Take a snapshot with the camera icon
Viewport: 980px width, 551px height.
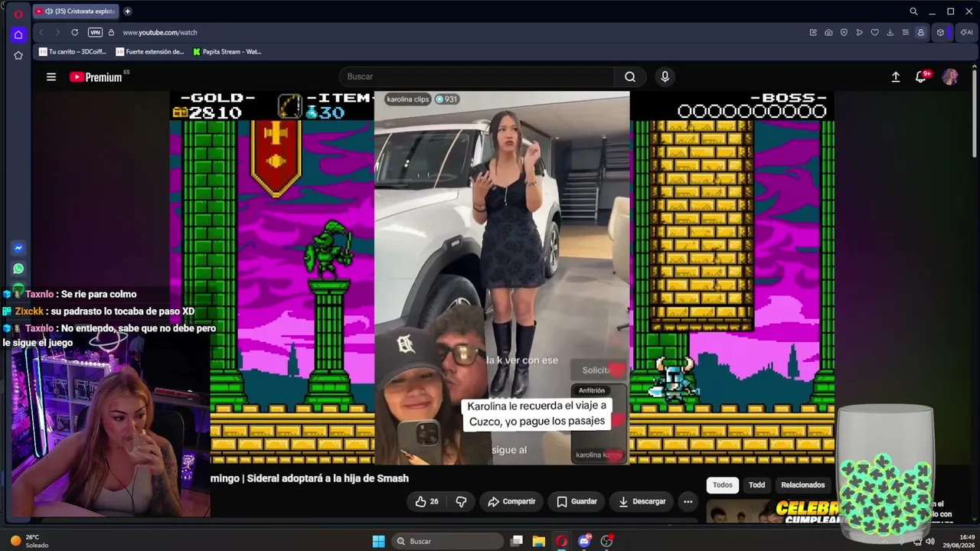click(828, 32)
